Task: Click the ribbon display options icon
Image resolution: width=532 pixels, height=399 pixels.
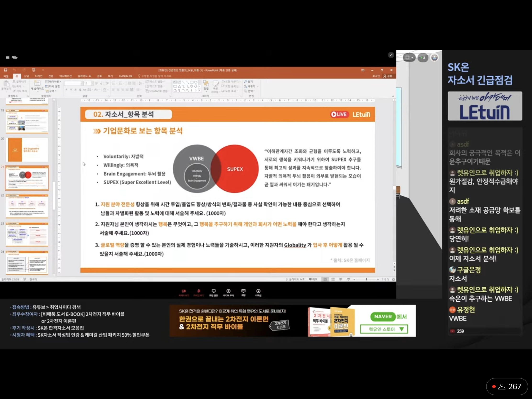Action: click(363, 70)
